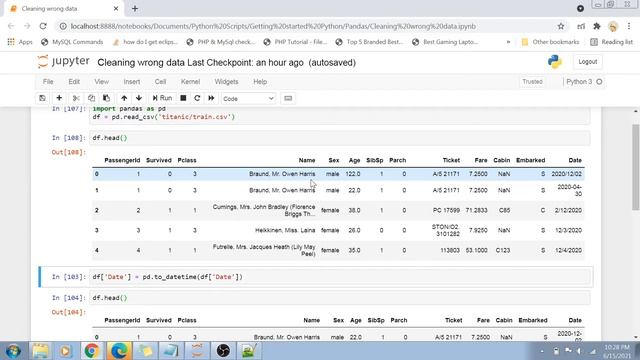Viewport: 640px width, 360px height.
Task: Open a new browser tab
Action: tap(135, 9)
